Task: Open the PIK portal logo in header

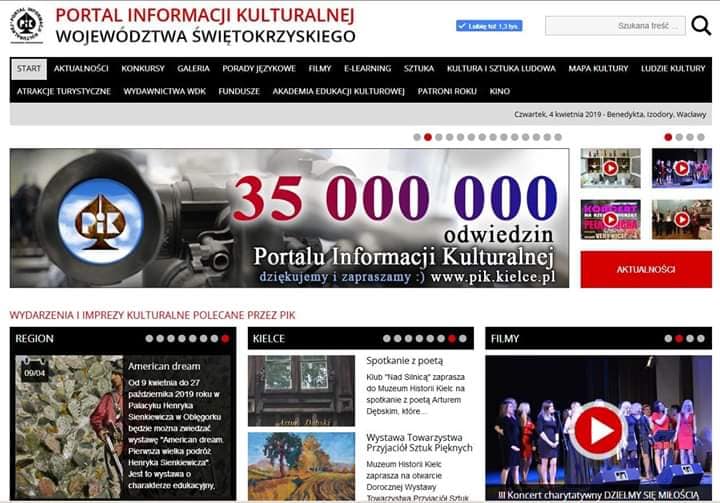Action: [x=27, y=25]
